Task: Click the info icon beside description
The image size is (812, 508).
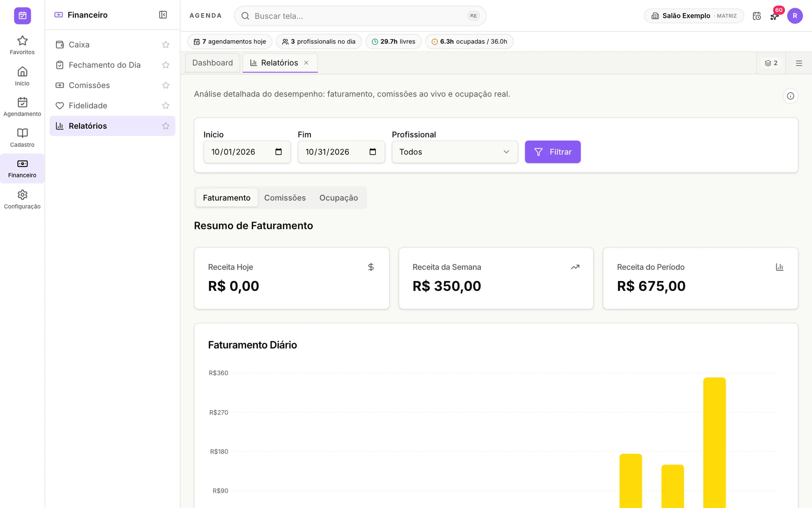Action: pyautogui.click(x=790, y=96)
